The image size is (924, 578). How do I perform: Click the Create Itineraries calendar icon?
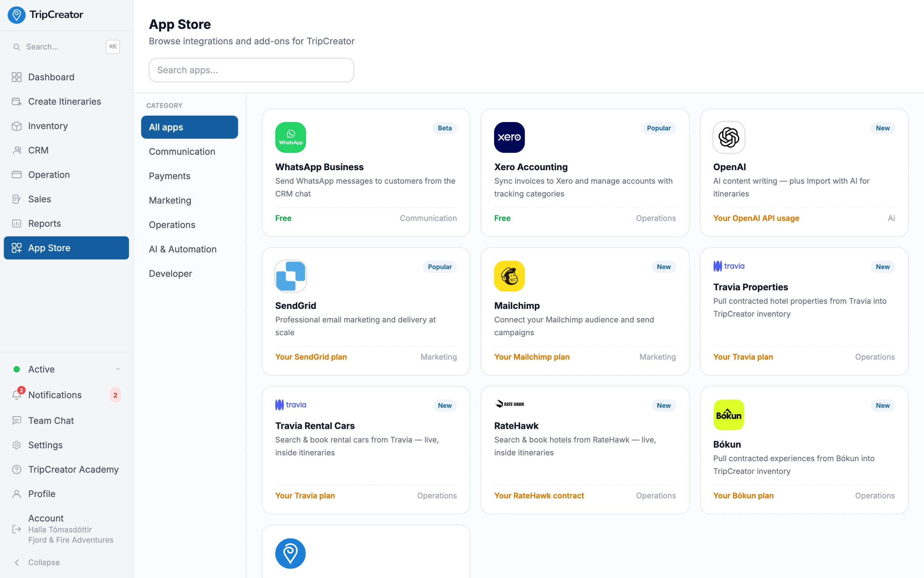point(16,101)
